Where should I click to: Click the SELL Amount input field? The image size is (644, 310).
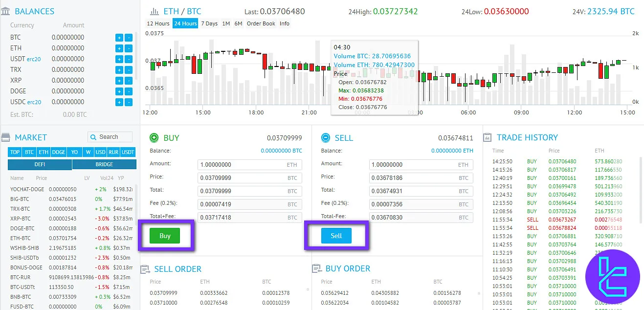[422, 165]
